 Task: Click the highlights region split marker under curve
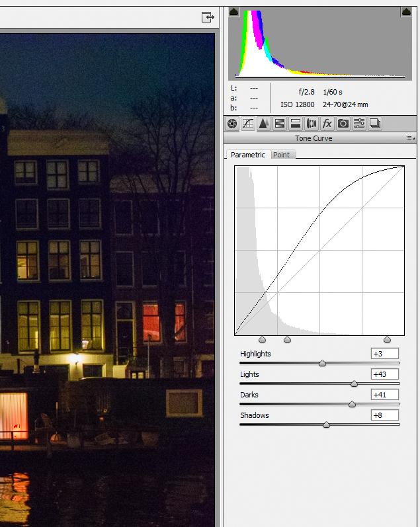(x=387, y=339)
